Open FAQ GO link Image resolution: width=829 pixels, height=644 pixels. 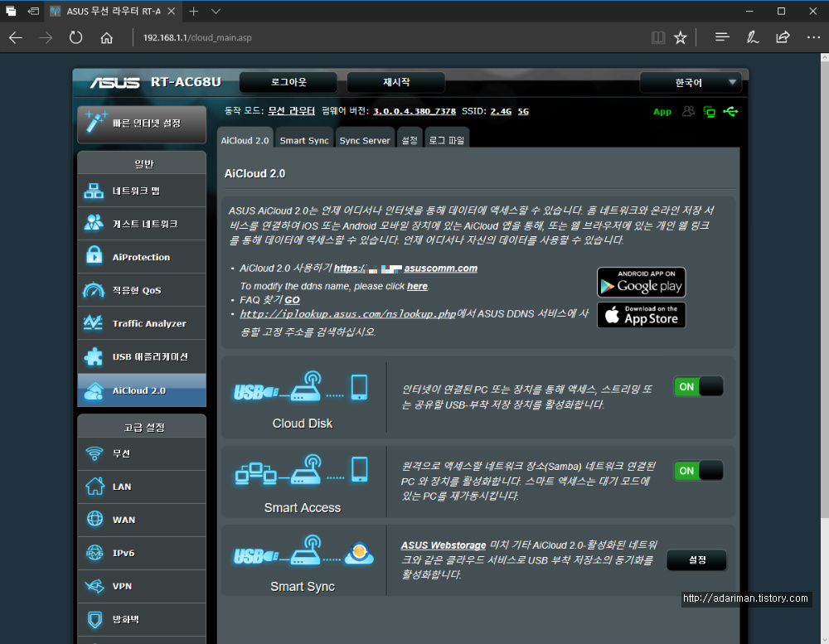click(x=293, y=300)
